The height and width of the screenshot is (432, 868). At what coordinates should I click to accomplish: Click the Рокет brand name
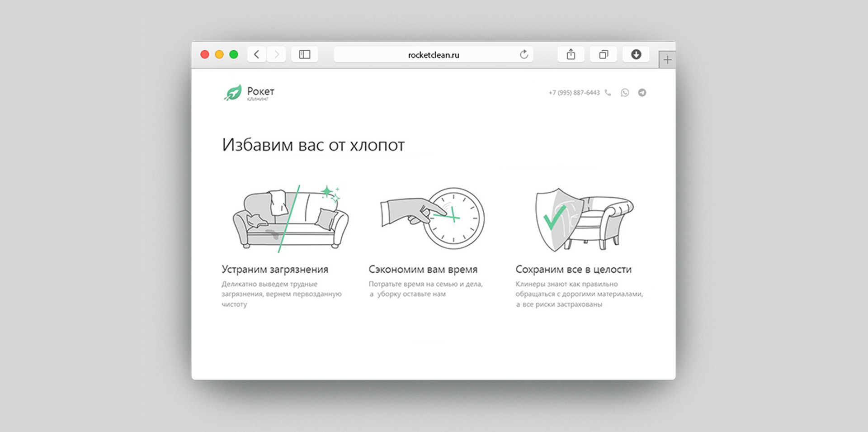(261, 91)
